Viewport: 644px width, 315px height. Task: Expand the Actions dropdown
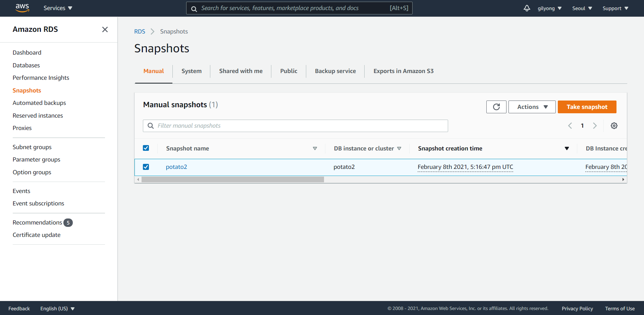coord(532,107)
